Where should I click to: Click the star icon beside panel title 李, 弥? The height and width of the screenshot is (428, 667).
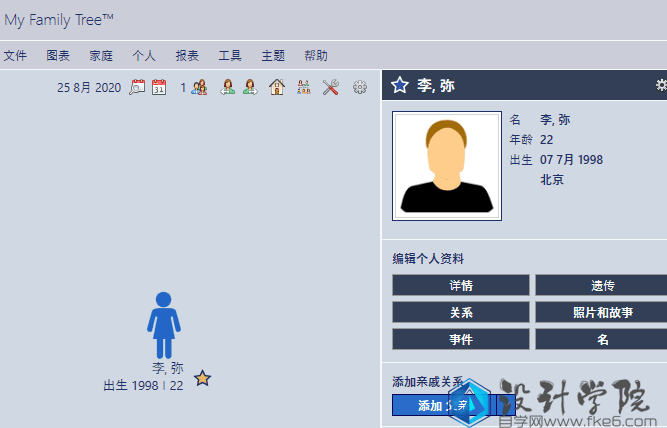400,85
